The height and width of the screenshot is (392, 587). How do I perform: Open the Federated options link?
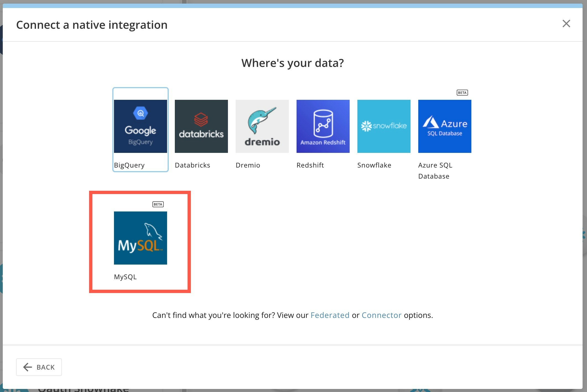point(330,315)
